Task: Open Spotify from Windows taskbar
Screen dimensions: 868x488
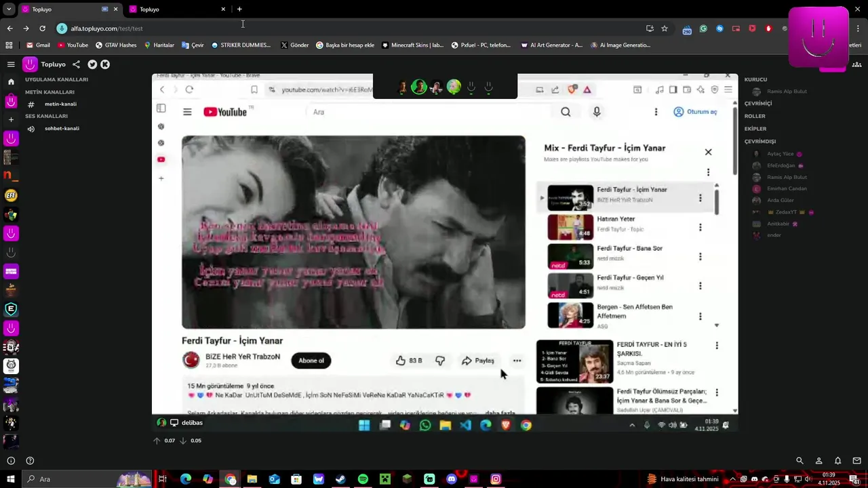Action: [x=363, y=479]
